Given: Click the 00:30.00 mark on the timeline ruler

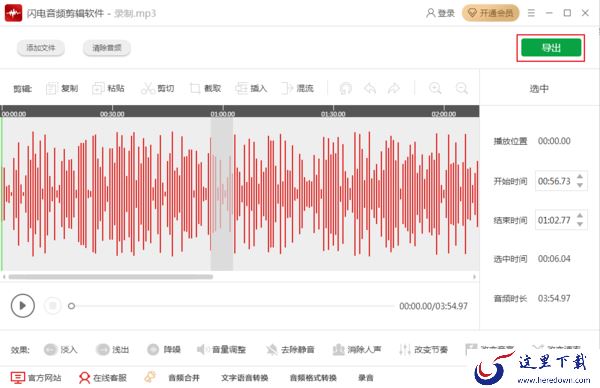Looking at the screenshot, I should tap(112, 114).
